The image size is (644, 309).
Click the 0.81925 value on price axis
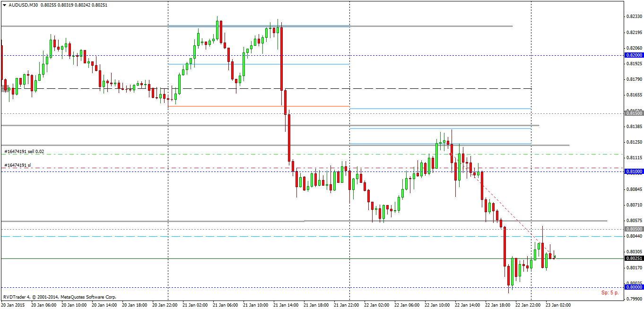click(634, 64)
